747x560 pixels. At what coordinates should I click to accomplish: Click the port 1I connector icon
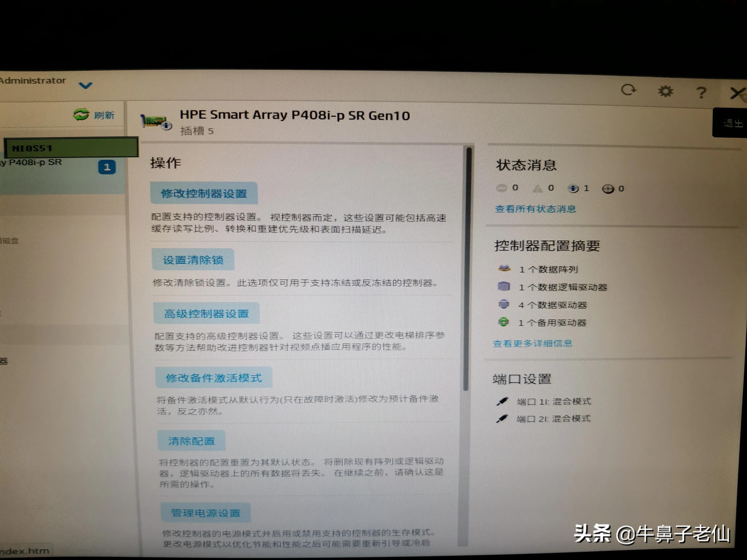[x=502, y=401]
